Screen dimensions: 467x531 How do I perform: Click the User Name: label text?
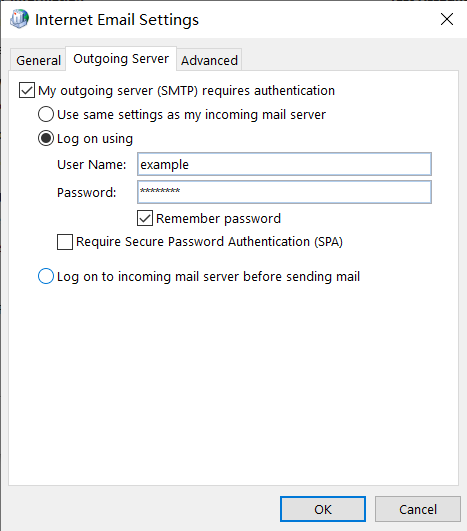[91, 164]
